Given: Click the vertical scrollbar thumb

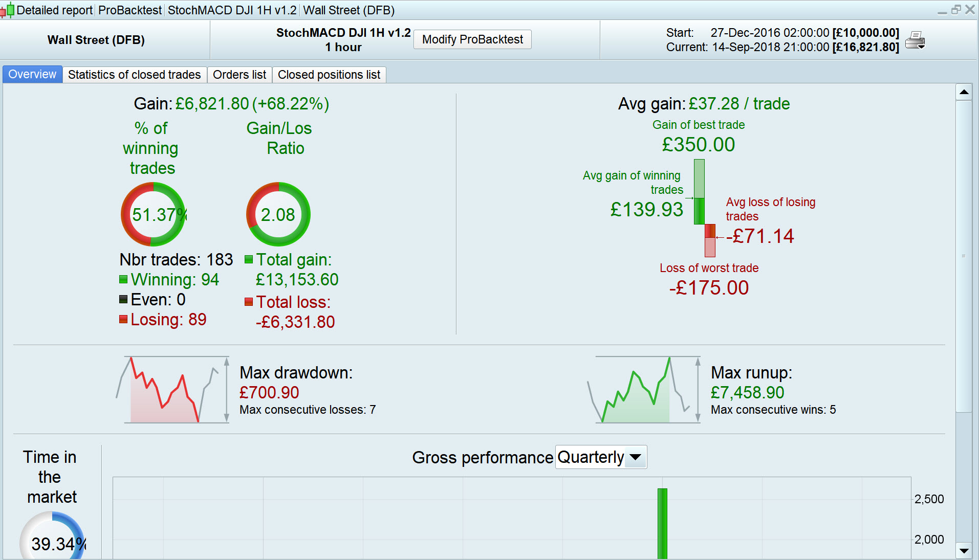Looking at the screenshot, I should pos(964,256).
